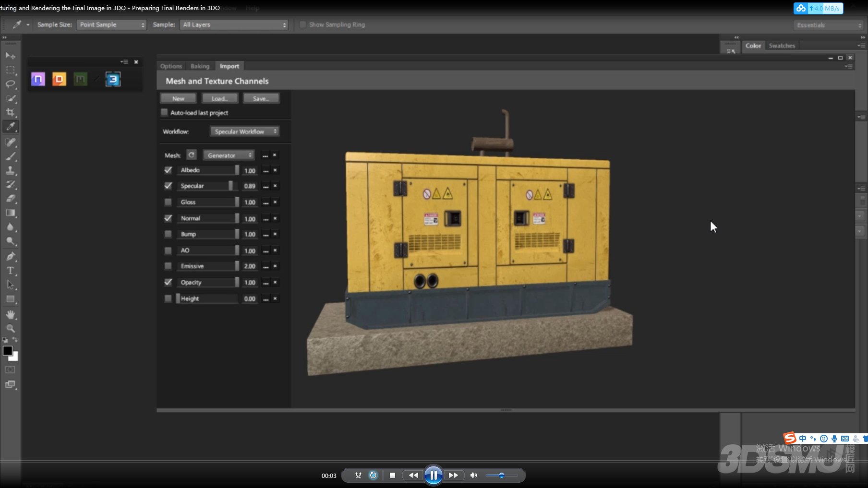Uncheck the Opacity channel checkbox
This screenshot has height=488, width=868.
168,282
